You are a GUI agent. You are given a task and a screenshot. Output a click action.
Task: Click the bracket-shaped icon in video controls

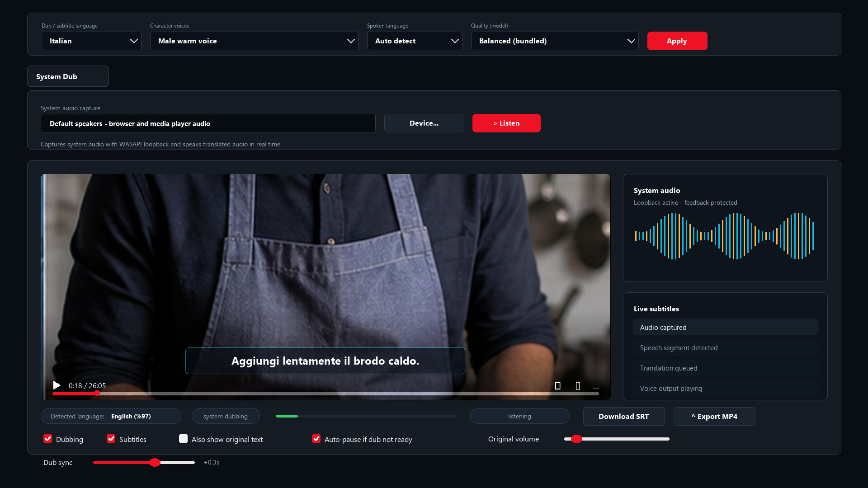pos(578,386)
